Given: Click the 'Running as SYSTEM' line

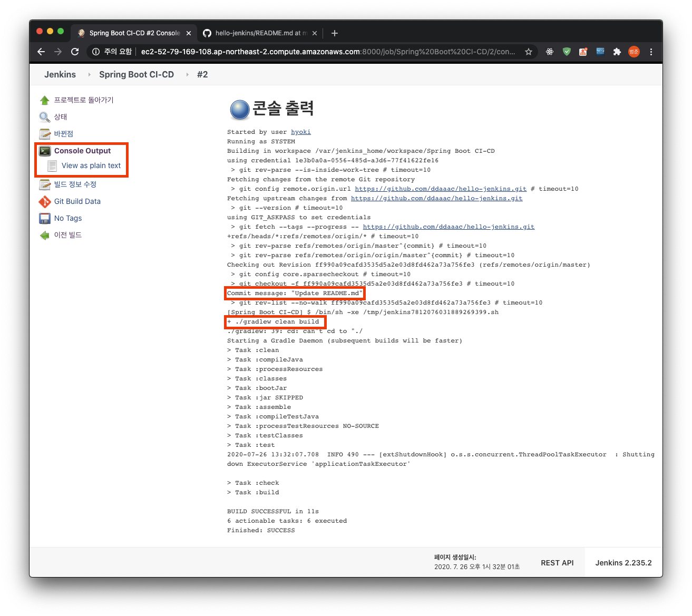Looking at the screenshot, I should coord(261,141).
